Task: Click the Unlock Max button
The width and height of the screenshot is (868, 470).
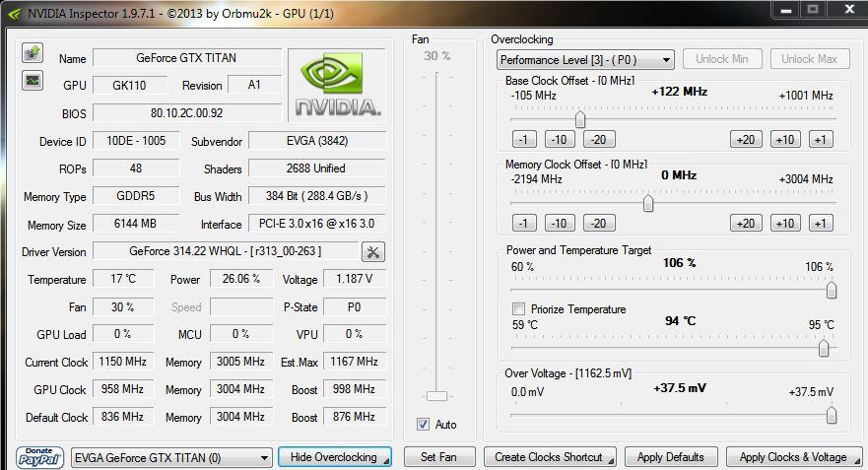Action: click(x=809, y=59)
